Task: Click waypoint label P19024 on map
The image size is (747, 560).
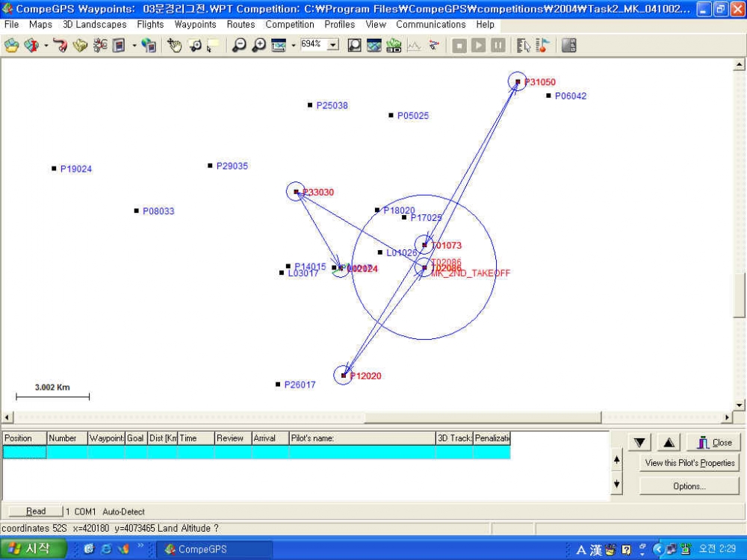Action: coord(76,169)
